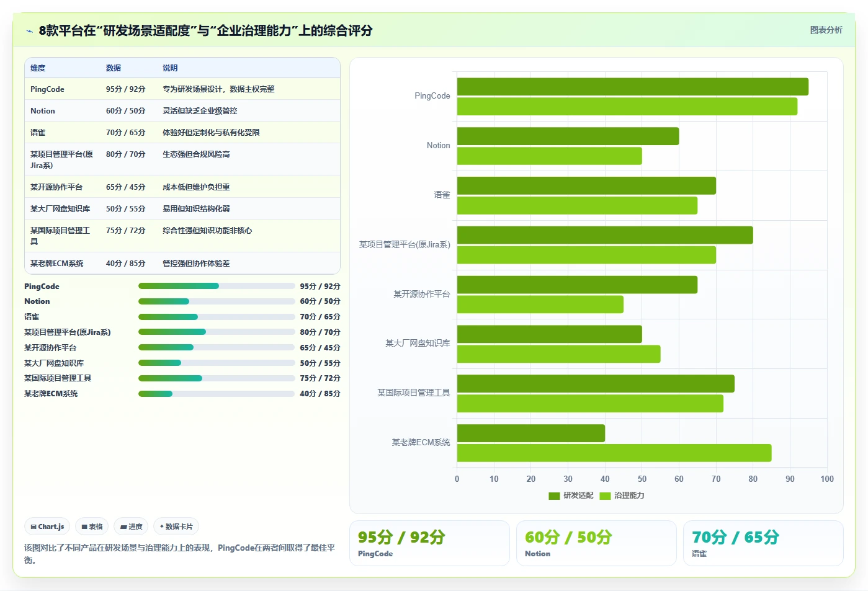The height and width of the screenshot is (591, 868).
Task: Click 某老牌ECM系统's dark green chart bar
Action: click(x=531, y=433)
